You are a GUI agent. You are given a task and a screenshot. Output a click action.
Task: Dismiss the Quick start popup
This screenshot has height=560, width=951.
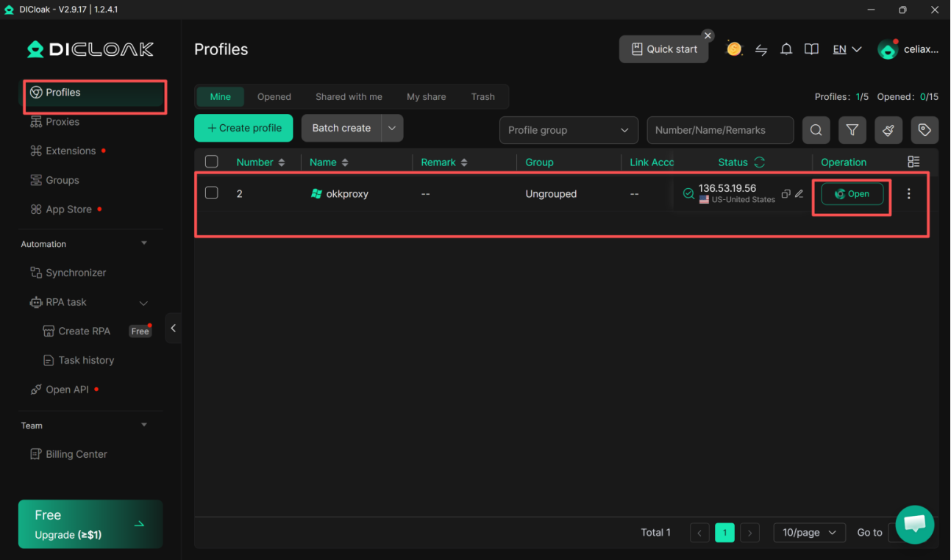click(x=708, y=35)
